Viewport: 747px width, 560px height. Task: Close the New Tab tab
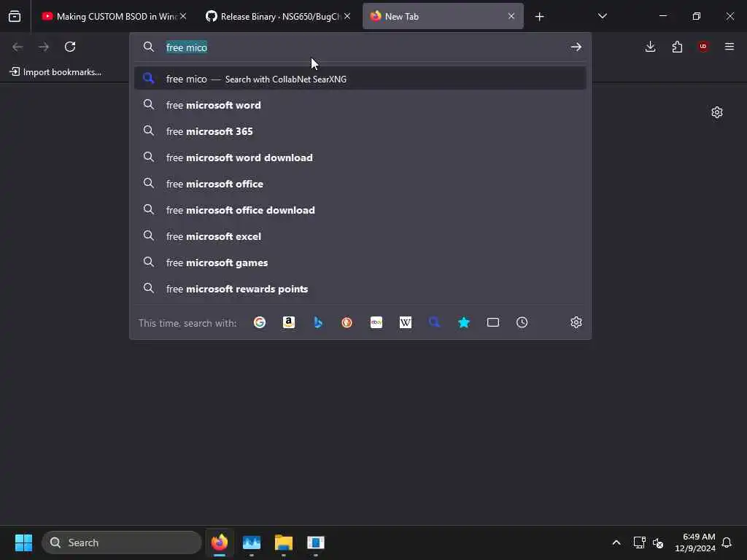coord(511,16)
